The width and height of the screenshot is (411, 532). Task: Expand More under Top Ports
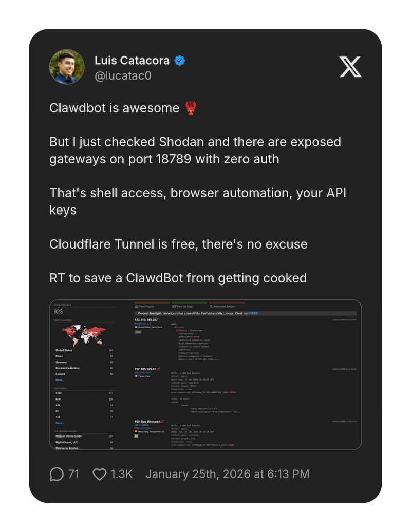[60, 422]
